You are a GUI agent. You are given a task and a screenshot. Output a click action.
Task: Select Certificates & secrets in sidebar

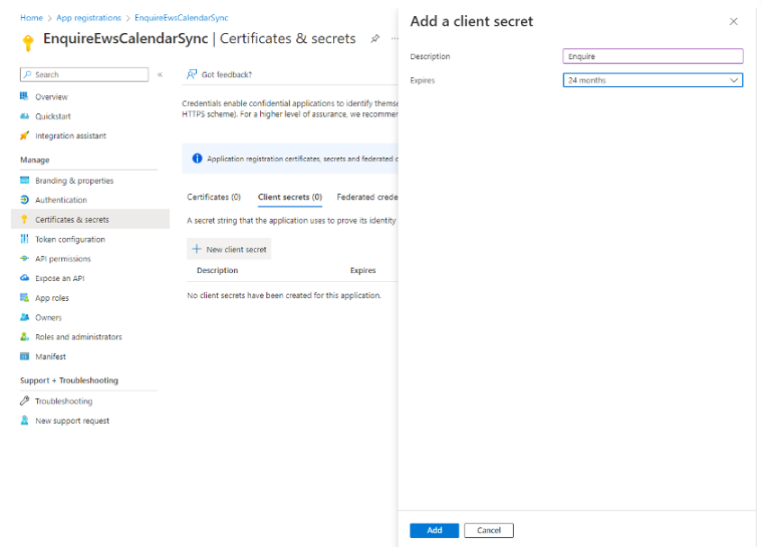(90, 220)
